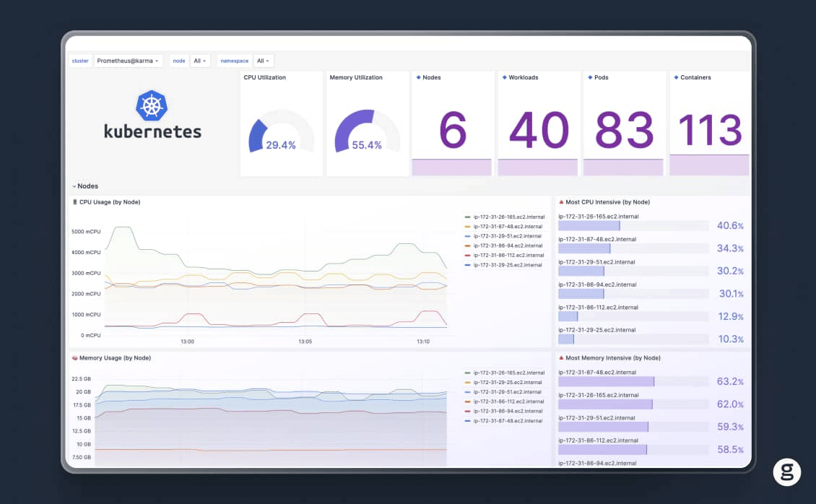
Task: Click warning icon beside Most Memory Intensive
Action: (561, 358)
